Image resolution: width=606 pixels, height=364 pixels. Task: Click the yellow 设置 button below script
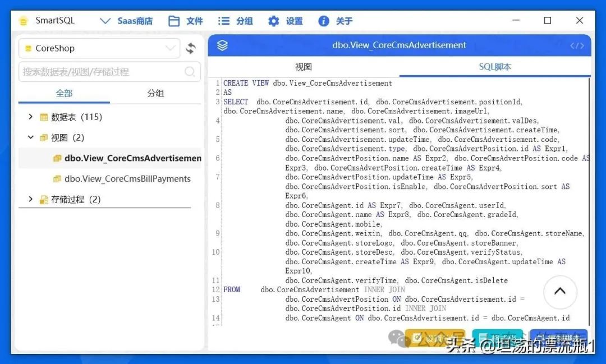point(435,338)
